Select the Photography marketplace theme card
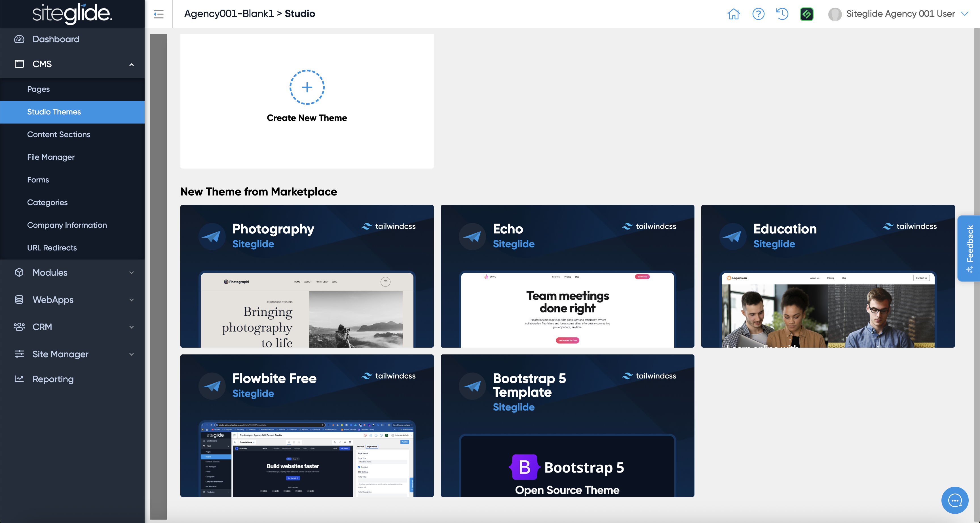Image resolution: width=980 pixels, height=523 pixels. tap(307, 276)
